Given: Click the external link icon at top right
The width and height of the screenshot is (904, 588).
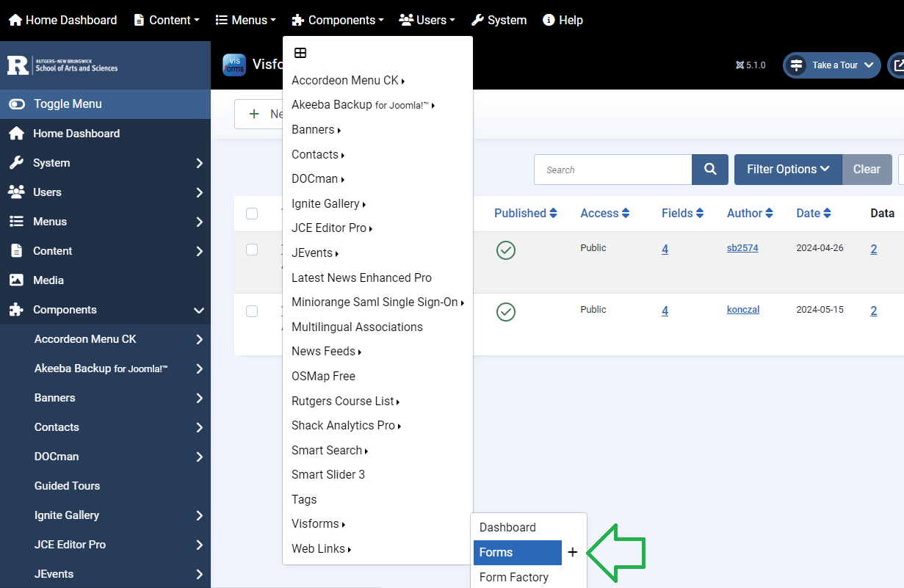Looking at the screenshot, I should [897, 65].
